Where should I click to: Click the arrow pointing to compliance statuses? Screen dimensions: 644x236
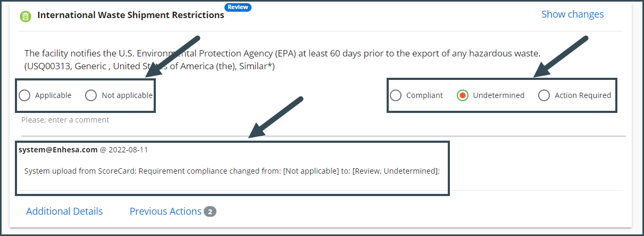pos(561,58)
